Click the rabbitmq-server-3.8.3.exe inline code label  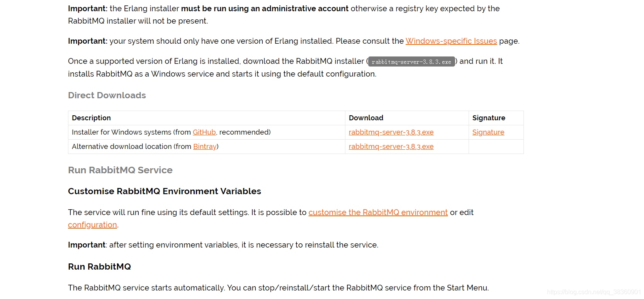(411, 62)
